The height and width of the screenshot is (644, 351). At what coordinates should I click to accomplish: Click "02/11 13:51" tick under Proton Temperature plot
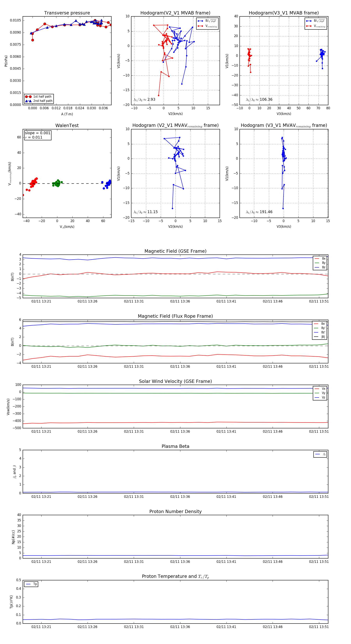pos(319,627)
